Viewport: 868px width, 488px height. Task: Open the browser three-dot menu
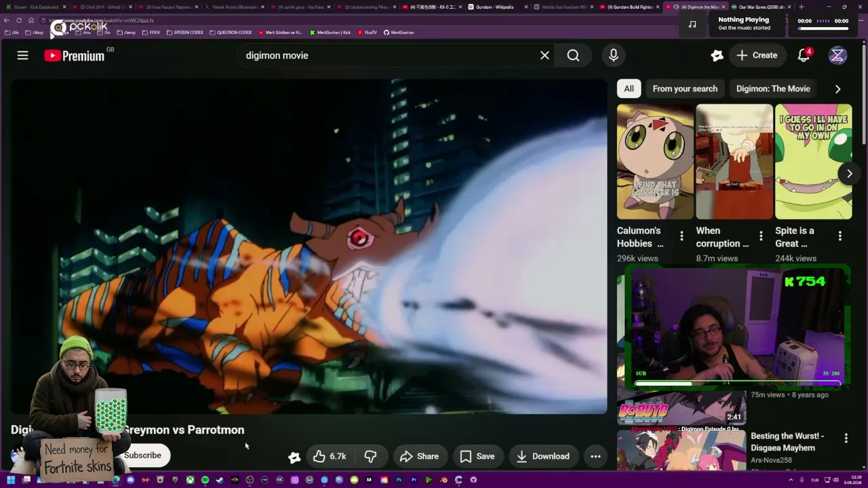click(862, 20)
